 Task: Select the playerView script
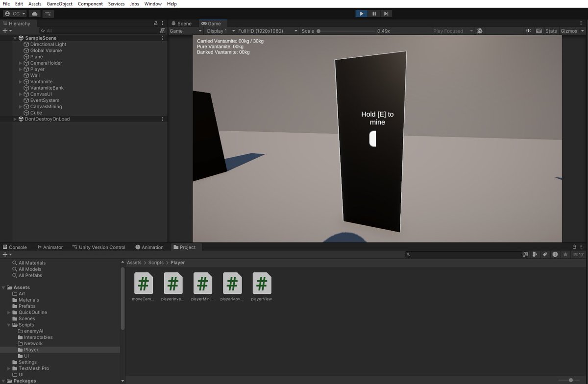[262, 287]
